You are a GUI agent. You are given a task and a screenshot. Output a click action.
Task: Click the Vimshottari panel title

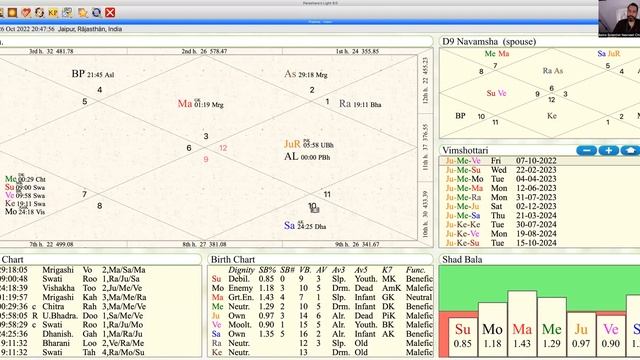click(465, 150)
